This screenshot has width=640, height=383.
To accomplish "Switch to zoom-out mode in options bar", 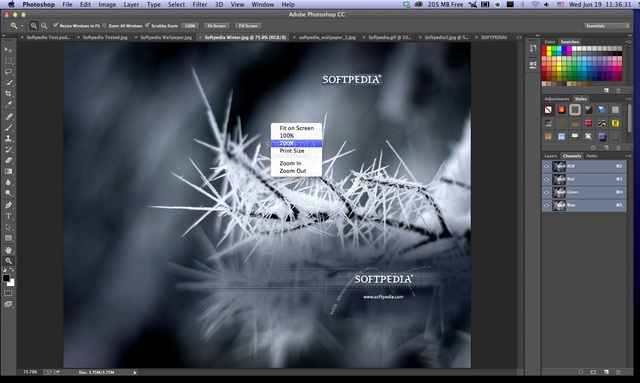I will (x=44, y=26).
